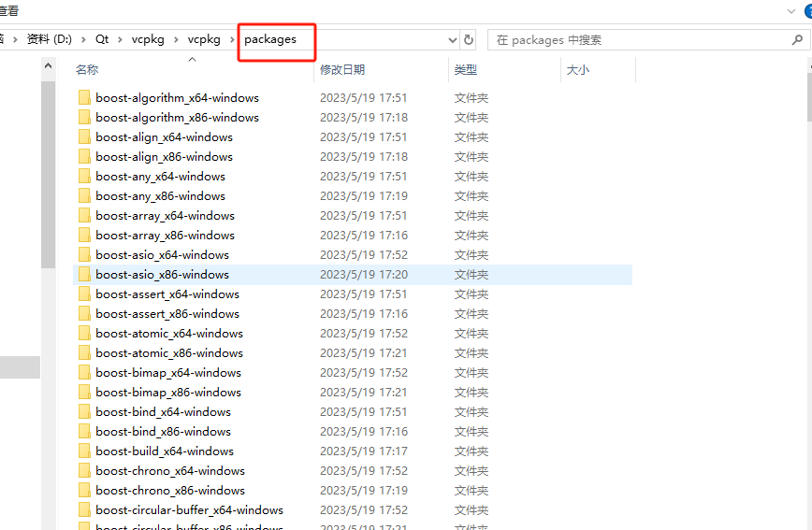This screenshot has width=812, height=530.
Task: Click date 2023/5/19 17:17 of boost-build_x64-windows
Action: (364, 451)
